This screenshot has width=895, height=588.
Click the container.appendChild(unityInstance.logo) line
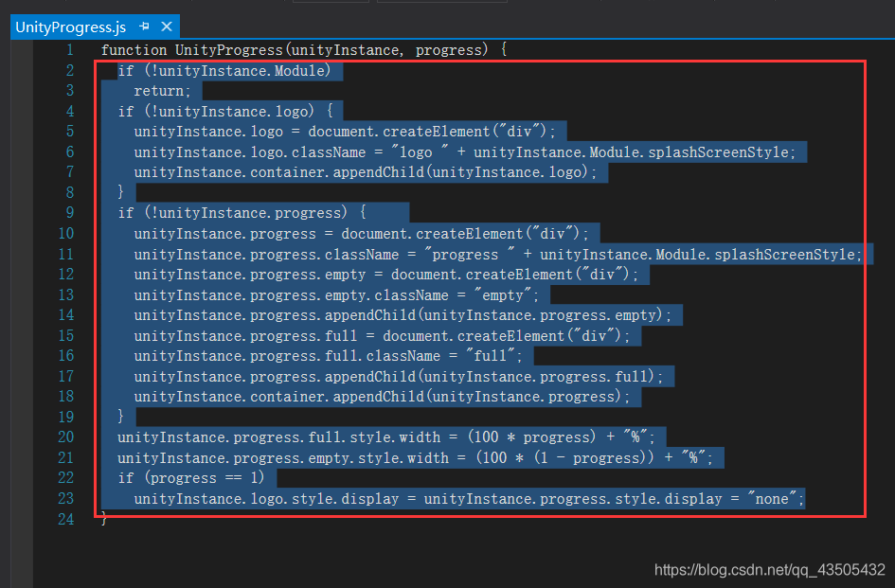(x=366, y=172)
